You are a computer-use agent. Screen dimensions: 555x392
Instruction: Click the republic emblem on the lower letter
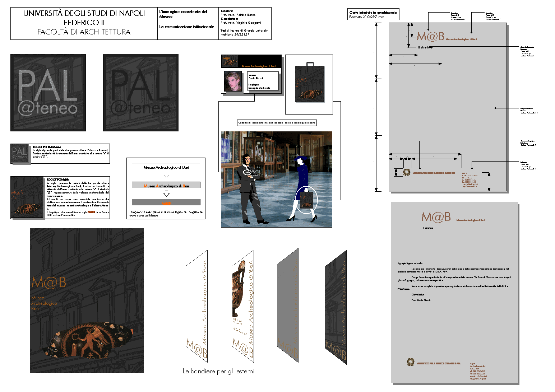[x=410, y=362]
